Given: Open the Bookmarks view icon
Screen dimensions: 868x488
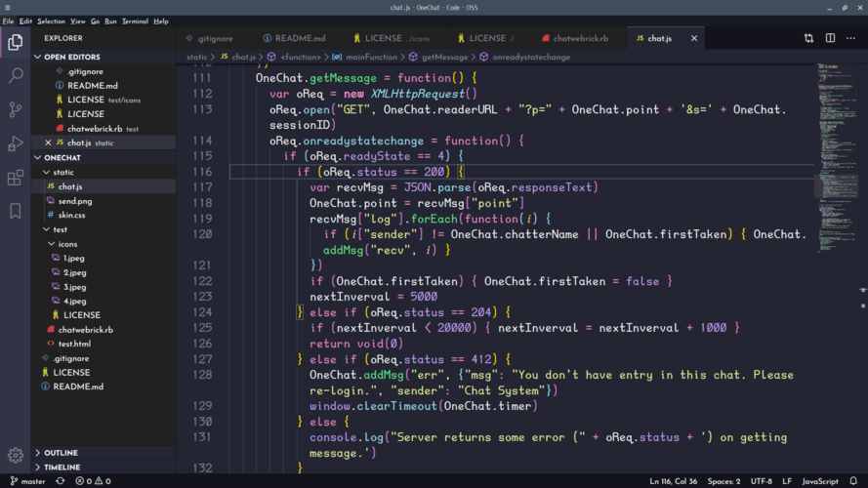Looking at the screenshot, I should pos(16,211).
